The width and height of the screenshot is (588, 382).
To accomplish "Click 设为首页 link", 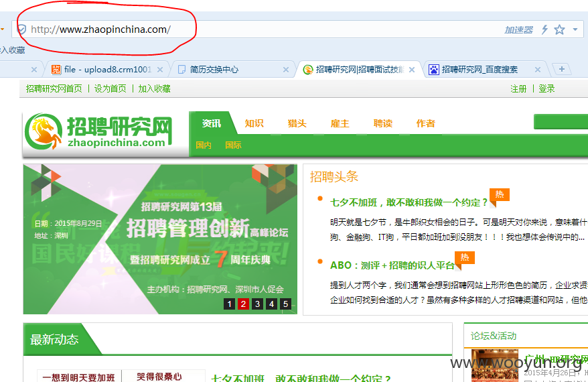I will pyautogui.click(x=111, y=88).
